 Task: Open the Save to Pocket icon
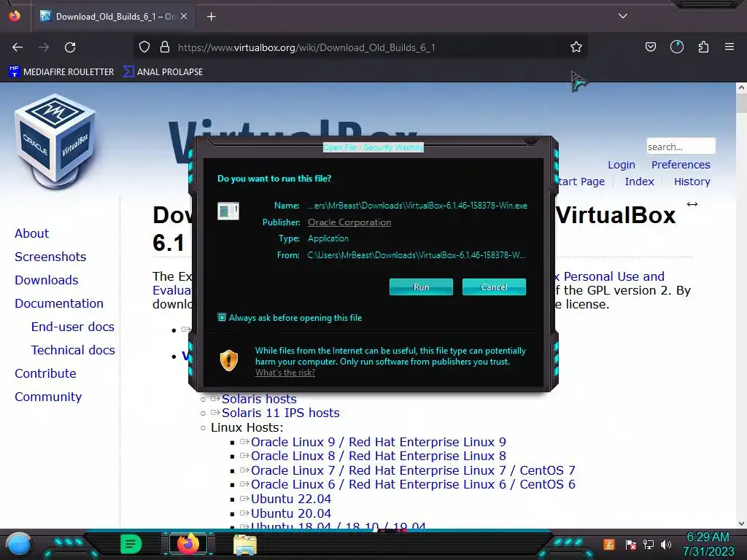click(650, 47)
